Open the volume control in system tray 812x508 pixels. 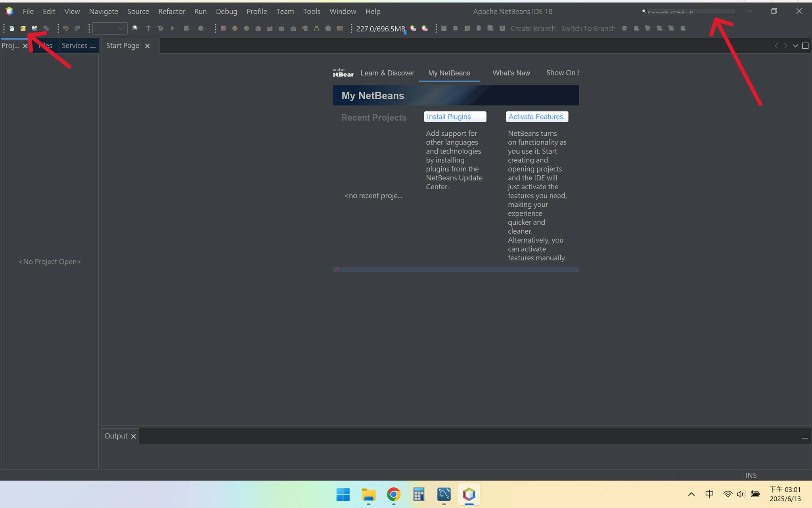(741, 494)
